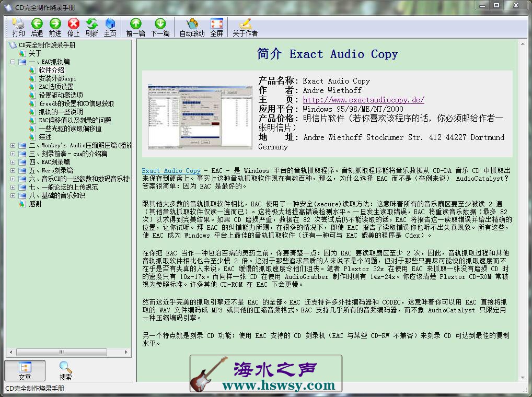Click the Print (打印) toolbar icon

pyautogui.click(x=18, y=27)
